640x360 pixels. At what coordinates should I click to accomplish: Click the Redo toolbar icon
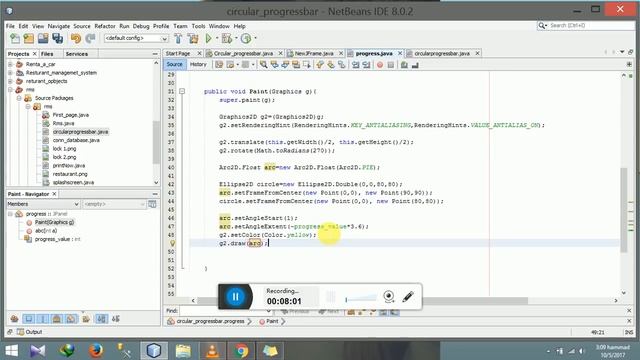tap(90, 38)
